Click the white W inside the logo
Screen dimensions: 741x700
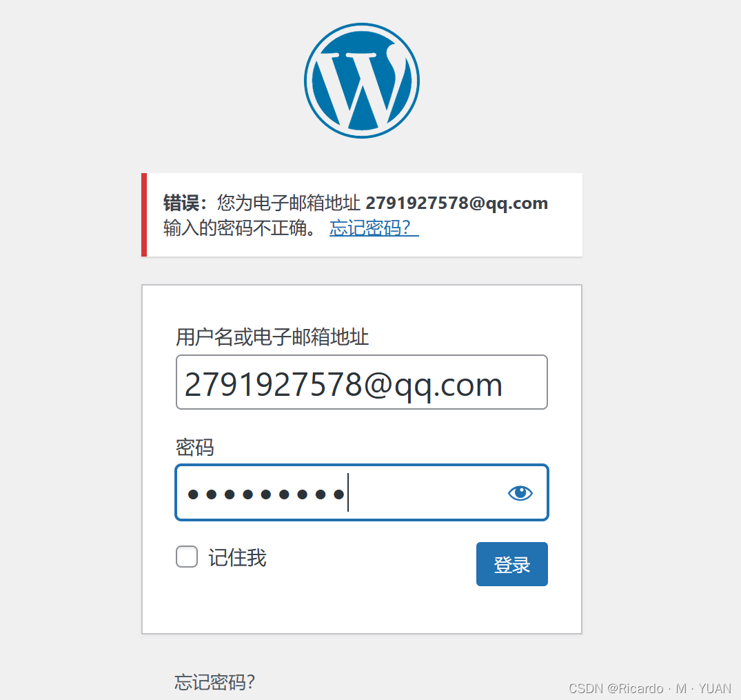pyautogui.click(x=361, y=88)
